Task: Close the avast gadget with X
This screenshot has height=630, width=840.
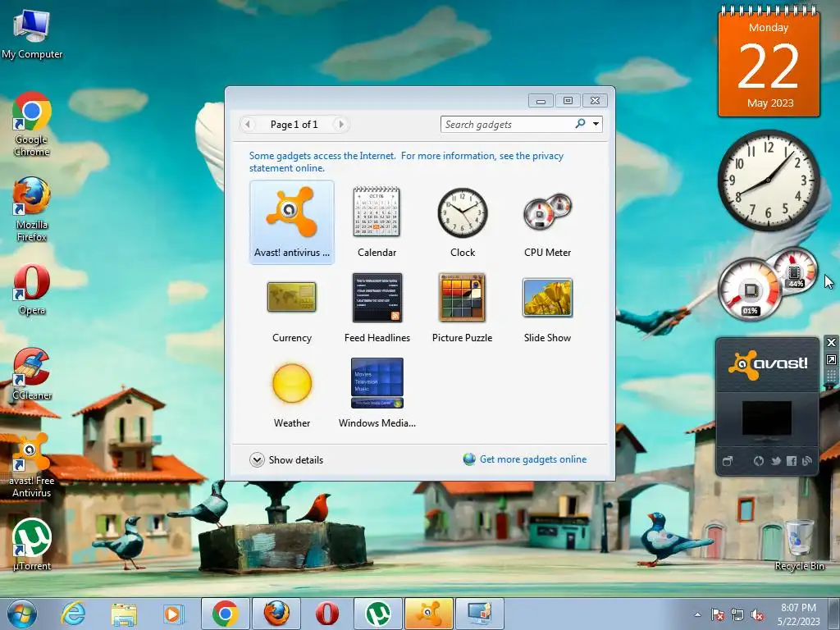Action: [x=831, y=342]
